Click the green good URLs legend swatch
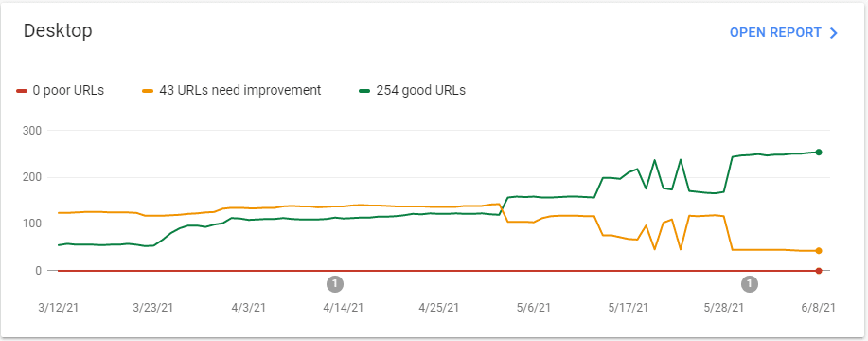Viewport: 868px width, 341px height. pos(365,91)
